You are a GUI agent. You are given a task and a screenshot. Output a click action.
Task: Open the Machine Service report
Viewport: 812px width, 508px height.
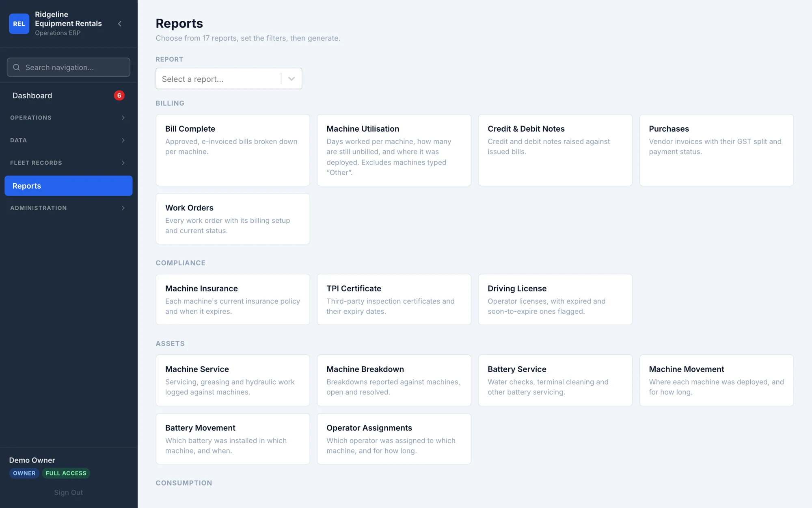coord(233,380)
